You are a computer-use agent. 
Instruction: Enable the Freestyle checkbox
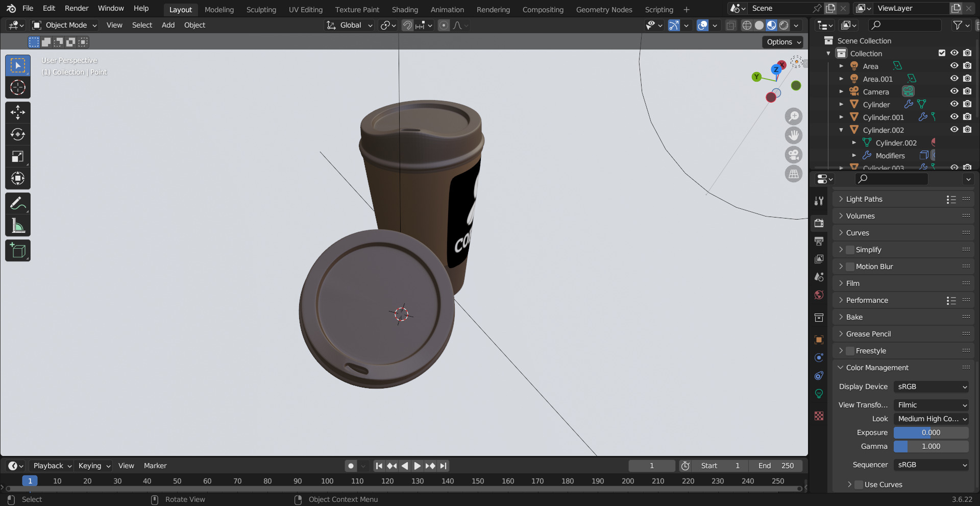point(850,351)
